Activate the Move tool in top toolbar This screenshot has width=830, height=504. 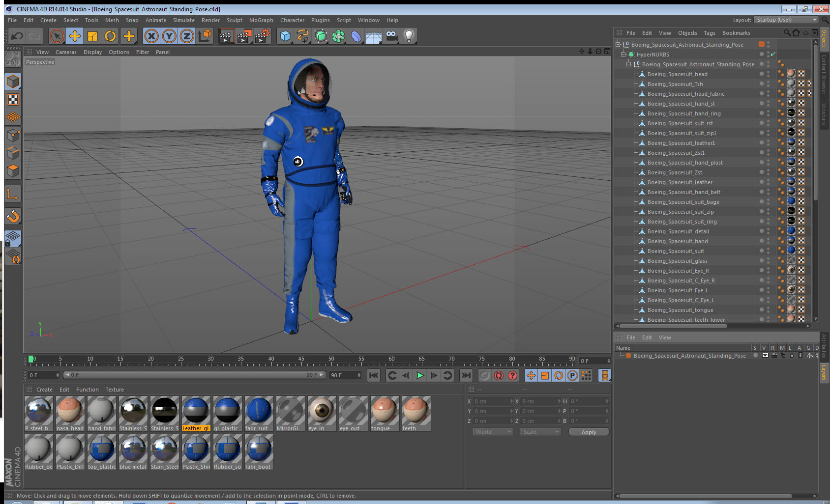coord(75,36)
